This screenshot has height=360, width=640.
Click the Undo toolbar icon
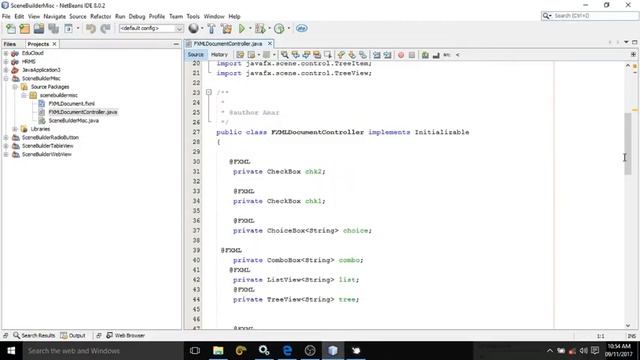click(x=91, y=29)
